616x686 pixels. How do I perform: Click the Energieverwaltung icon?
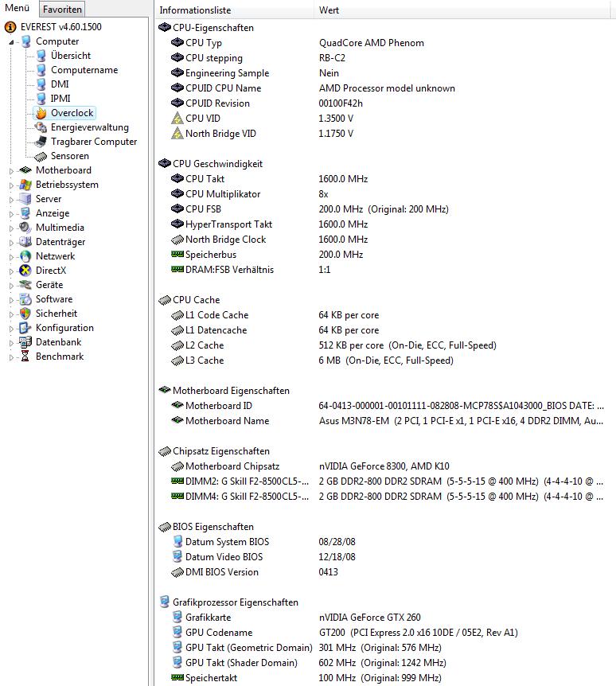tap(41, 127)
